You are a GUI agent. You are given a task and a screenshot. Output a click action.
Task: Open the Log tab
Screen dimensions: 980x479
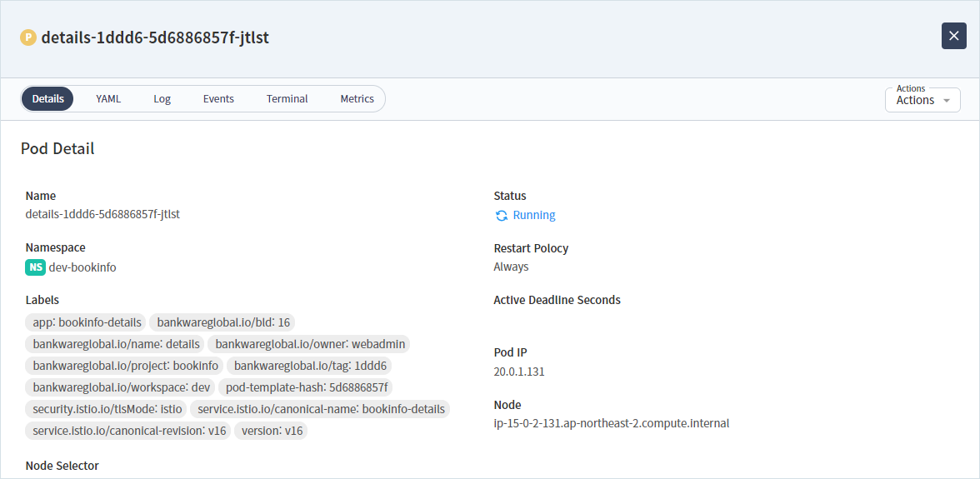tap(162, 98)
